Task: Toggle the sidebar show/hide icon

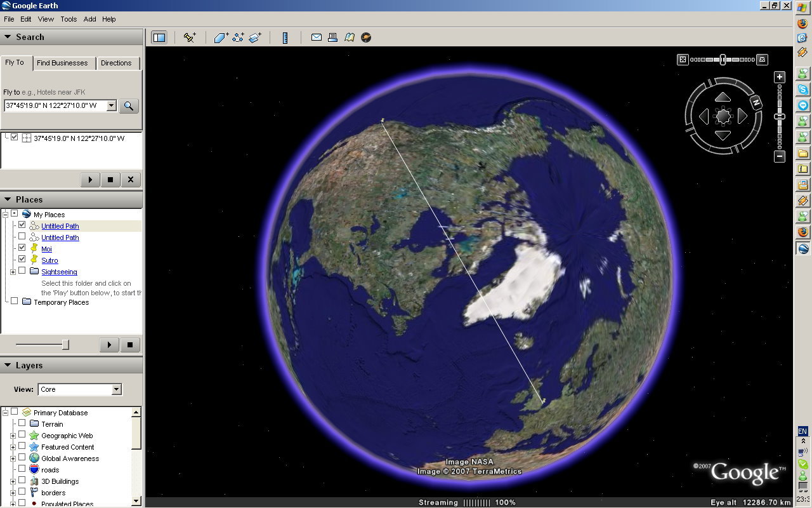Action: tap(159, 37)
